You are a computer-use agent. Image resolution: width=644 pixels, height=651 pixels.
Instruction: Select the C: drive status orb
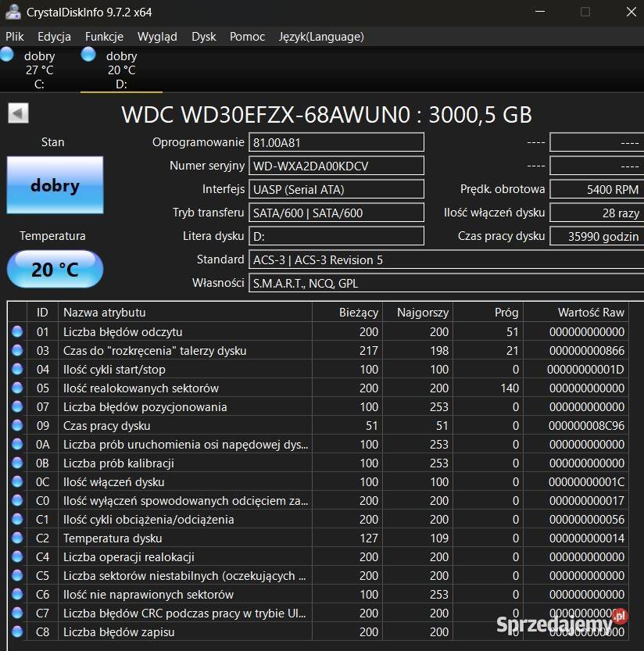coord(6,55)
